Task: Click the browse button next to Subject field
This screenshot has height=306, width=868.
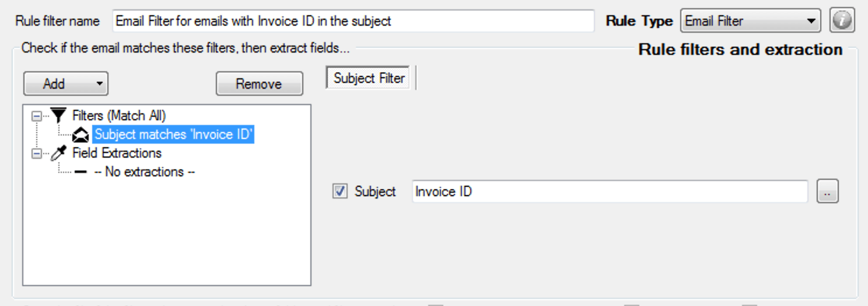Action: point(827,192)
